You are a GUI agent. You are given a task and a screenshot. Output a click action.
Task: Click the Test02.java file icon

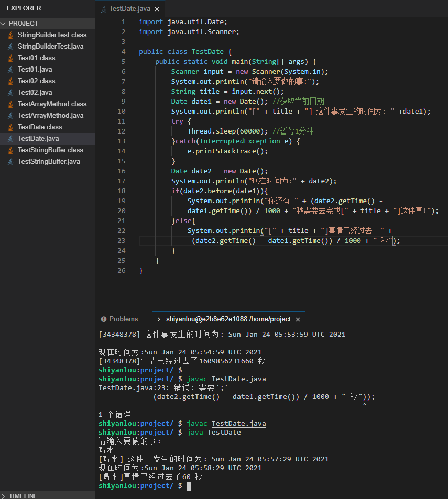10,93
